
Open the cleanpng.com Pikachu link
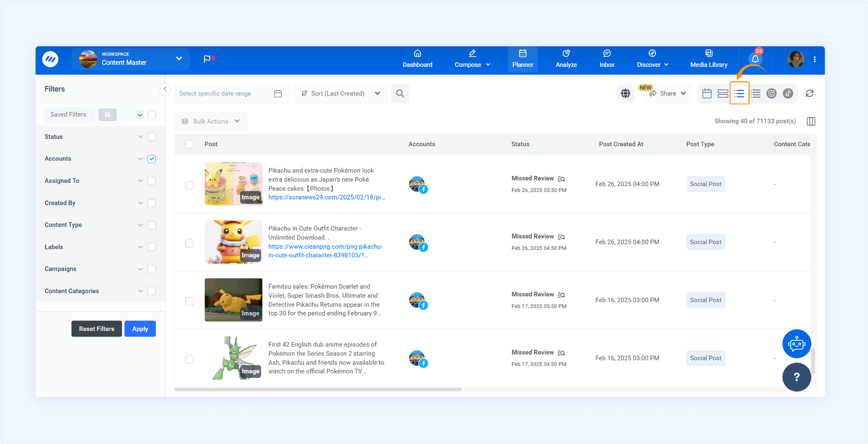click(x=325, y=251)
